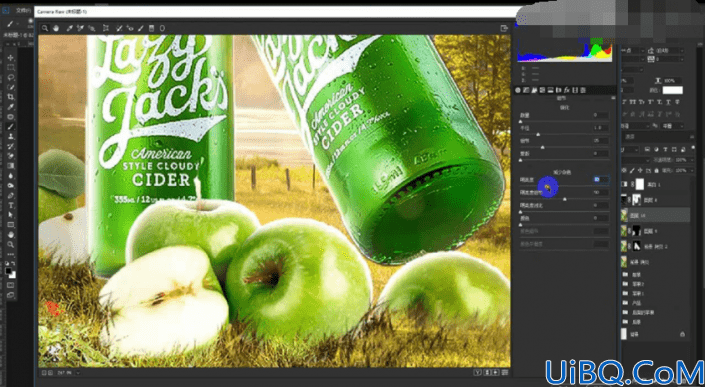Screen dimensions: 705x387
Task: Select the 图层 16 layer
Action: tap(656, 215)
